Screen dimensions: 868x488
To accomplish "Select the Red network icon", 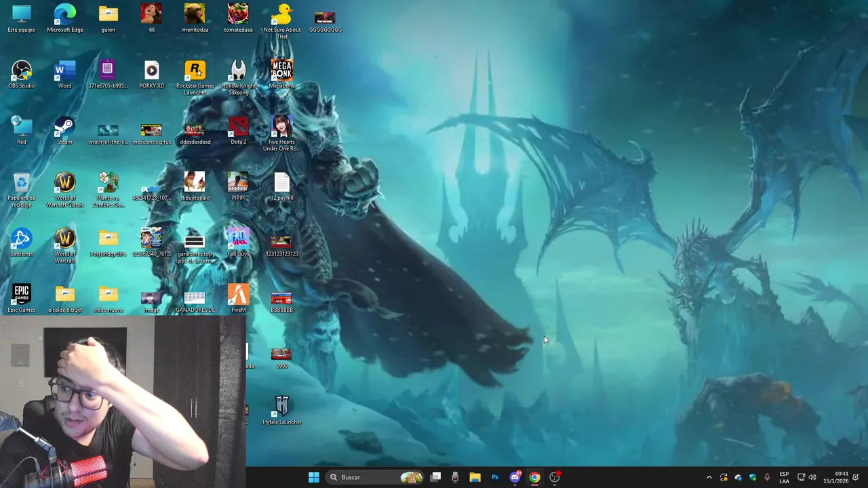I will click(x=22, y=131).
